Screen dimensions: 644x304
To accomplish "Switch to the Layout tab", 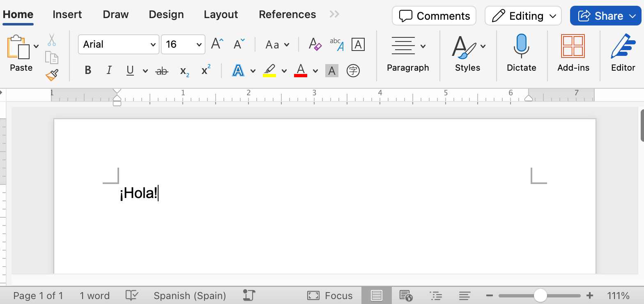I will (x=221, y=15).
